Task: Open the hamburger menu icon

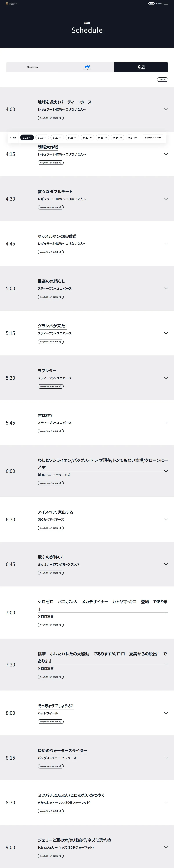Action: coord(166,4)
